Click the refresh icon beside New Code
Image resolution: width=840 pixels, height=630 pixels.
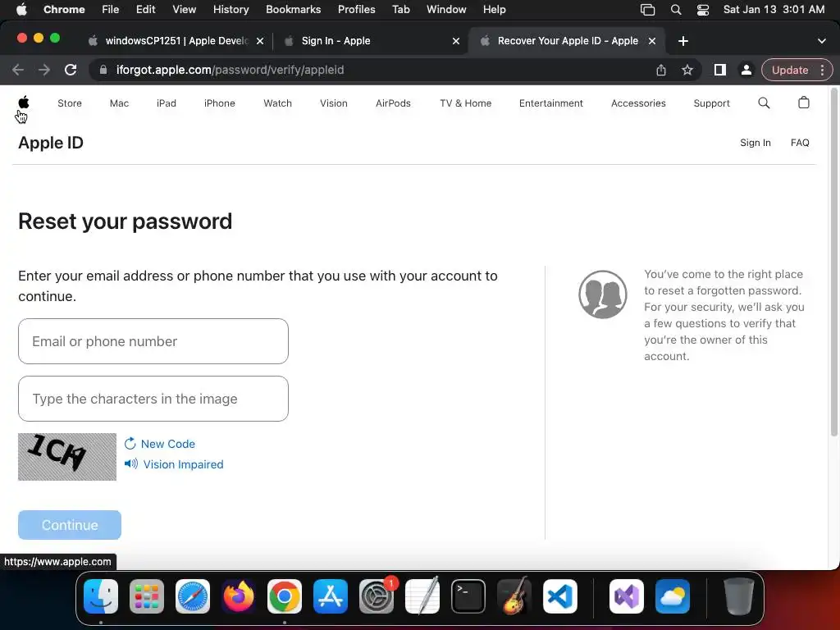(130, 444)
